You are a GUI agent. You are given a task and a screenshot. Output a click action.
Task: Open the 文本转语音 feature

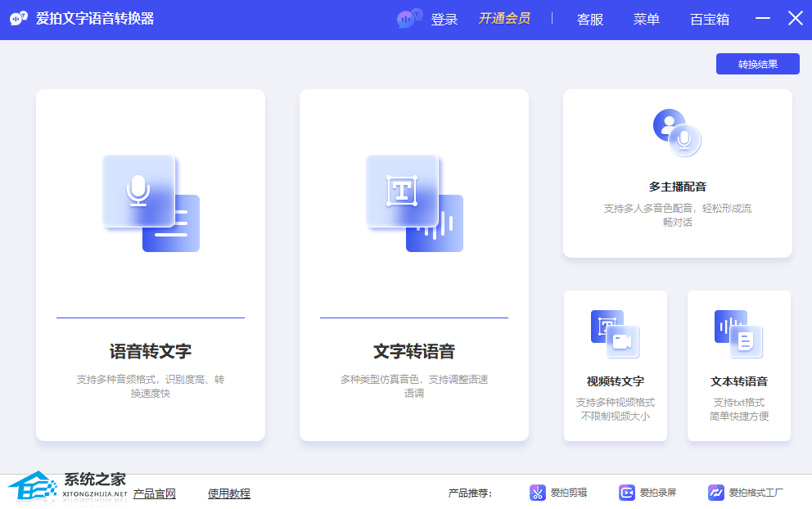(739, 381)
